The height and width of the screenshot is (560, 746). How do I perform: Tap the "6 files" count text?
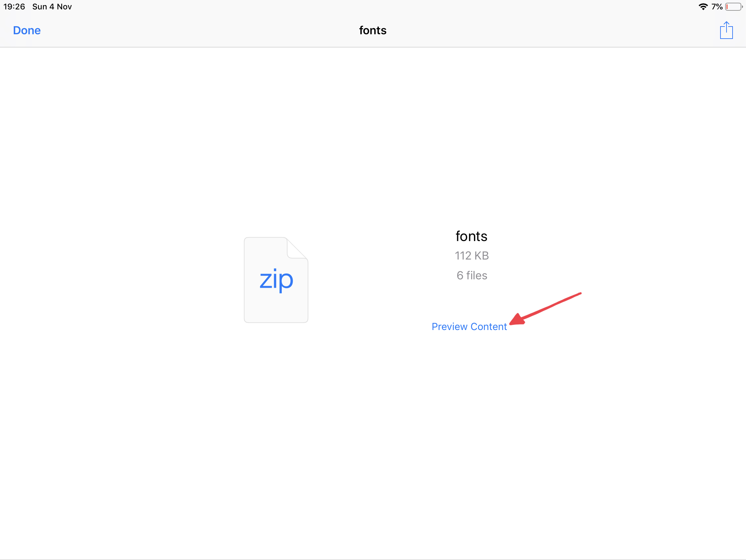[472, 275]
